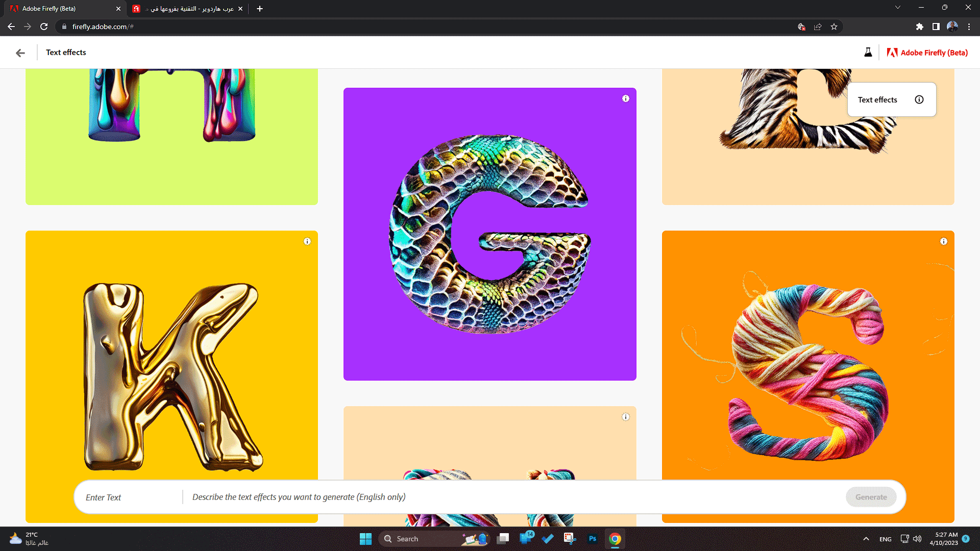This screenshot has height=551, width=980.
Task: Expand the system tray hidden icons
Action: point(866,539)
